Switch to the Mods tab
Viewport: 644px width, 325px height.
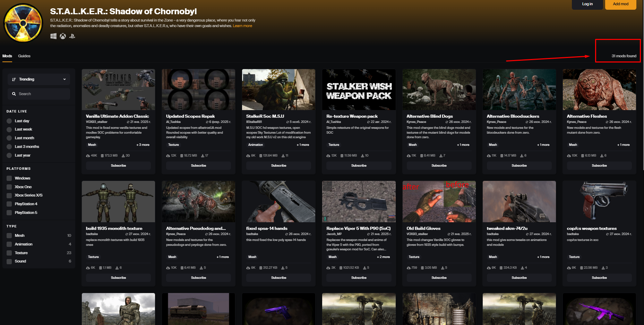tap(7, 56)
